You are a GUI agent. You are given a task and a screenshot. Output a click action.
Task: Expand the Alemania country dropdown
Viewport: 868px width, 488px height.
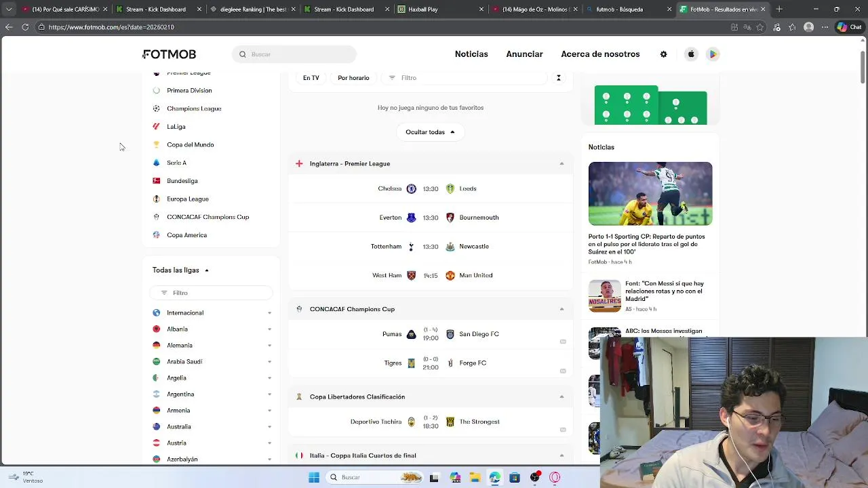tap(269, 346)
